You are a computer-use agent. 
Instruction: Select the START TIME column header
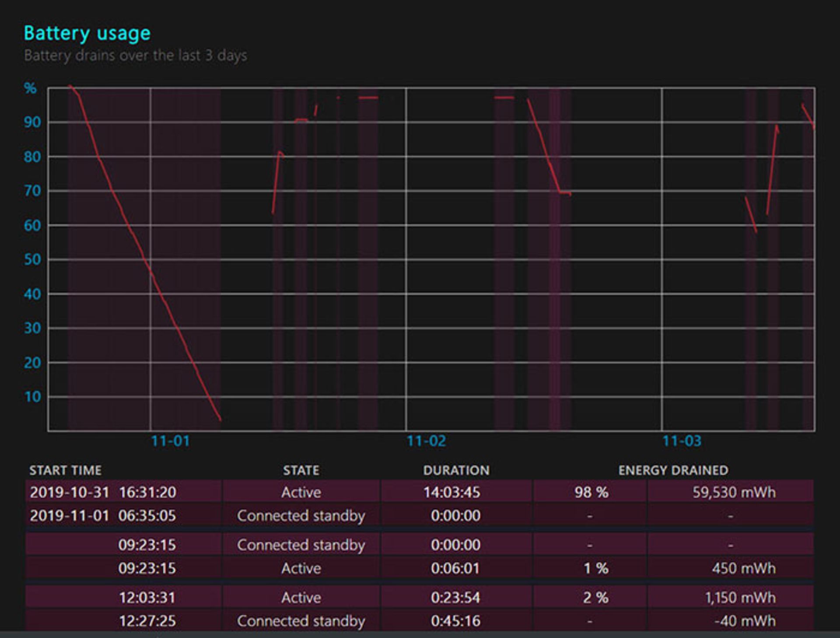(x=65, y=470)
